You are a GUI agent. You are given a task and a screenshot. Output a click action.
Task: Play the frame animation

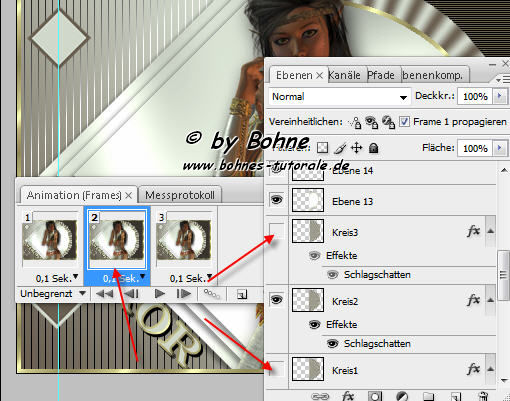pos(160,294)
